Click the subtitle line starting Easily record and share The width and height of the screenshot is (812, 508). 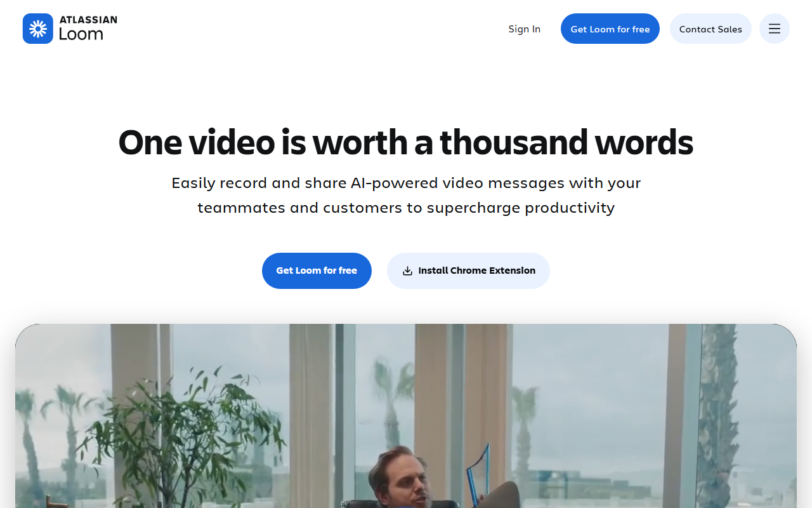(x=406, y=183)
